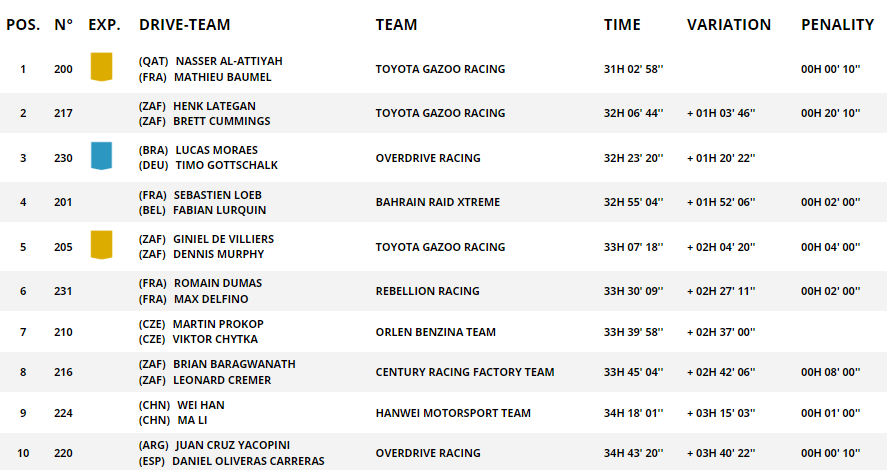
Task: Open Bahrain Raid Xtreme team
Action: (438, 202)
